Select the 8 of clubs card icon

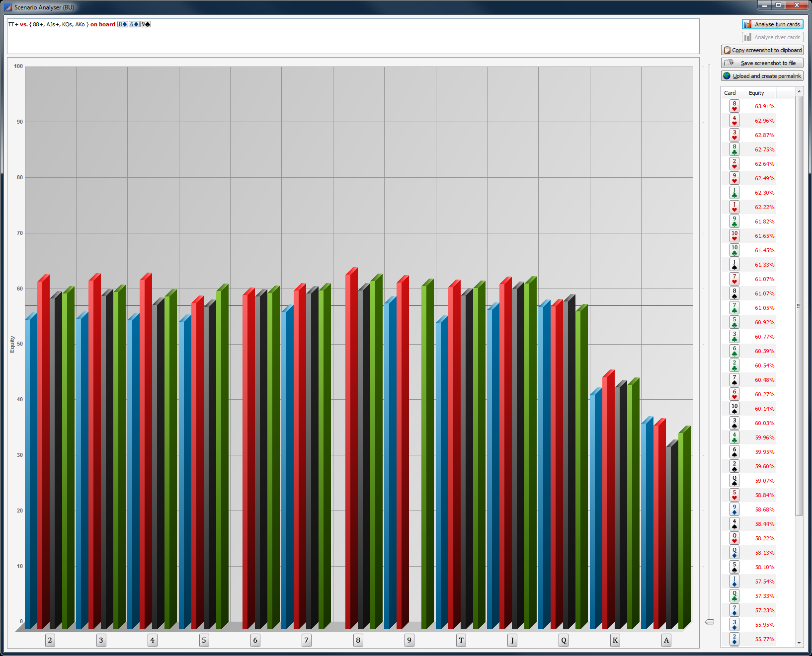(x=734, y=149)
